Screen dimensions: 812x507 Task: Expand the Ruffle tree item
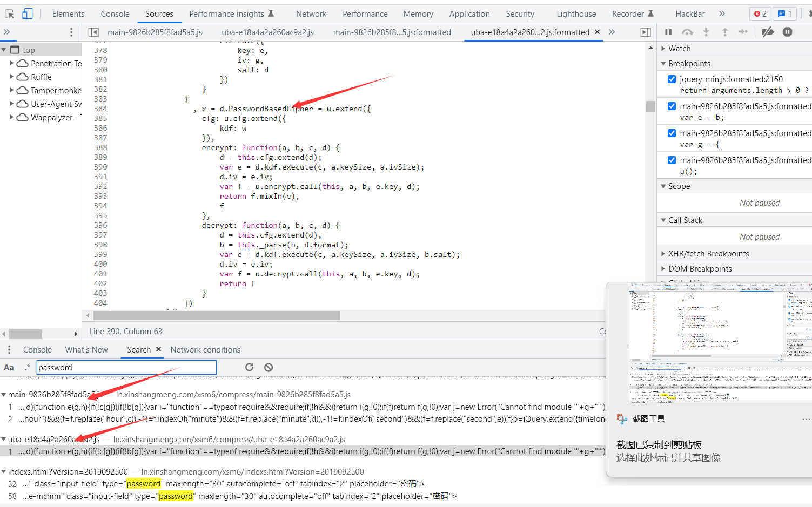pos(11,77)
